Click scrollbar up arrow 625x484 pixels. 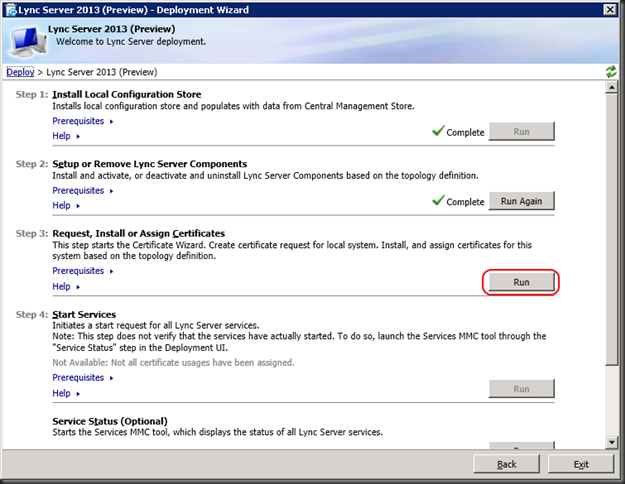[611, 87]
